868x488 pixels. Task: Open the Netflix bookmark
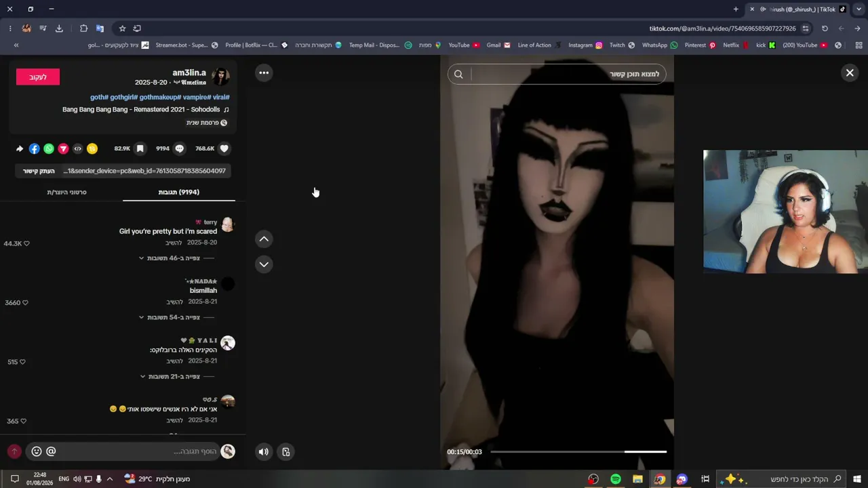click(x=736, y=45)
